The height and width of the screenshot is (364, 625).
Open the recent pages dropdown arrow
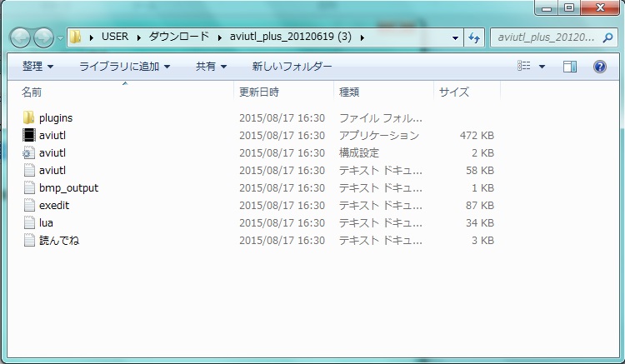click(60, 38)
